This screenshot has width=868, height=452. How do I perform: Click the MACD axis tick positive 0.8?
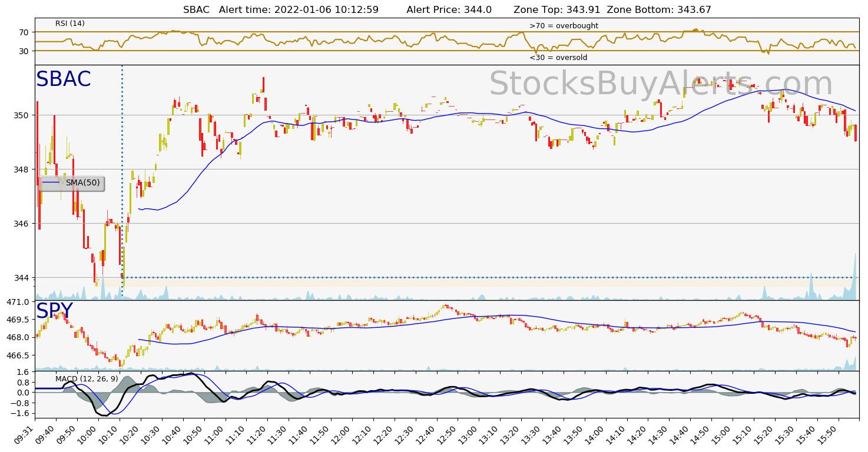[x=24, y=383]
